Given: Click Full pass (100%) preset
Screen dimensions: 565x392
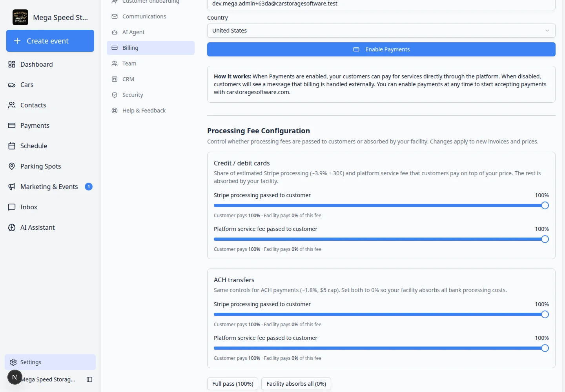Looking at the screenshot, I should click(x=233, y=384).
